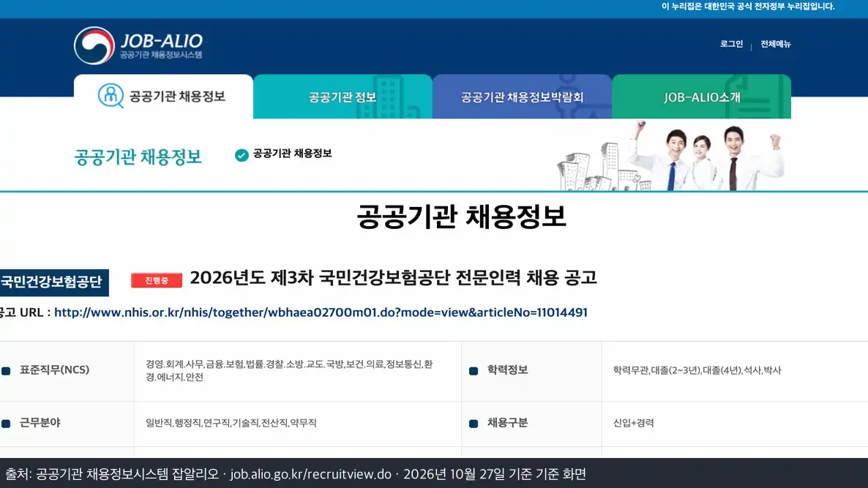
Task: Click the 이 누리집은 대한민국 공식 전자정부 notice
Action: tap(748, 7)
